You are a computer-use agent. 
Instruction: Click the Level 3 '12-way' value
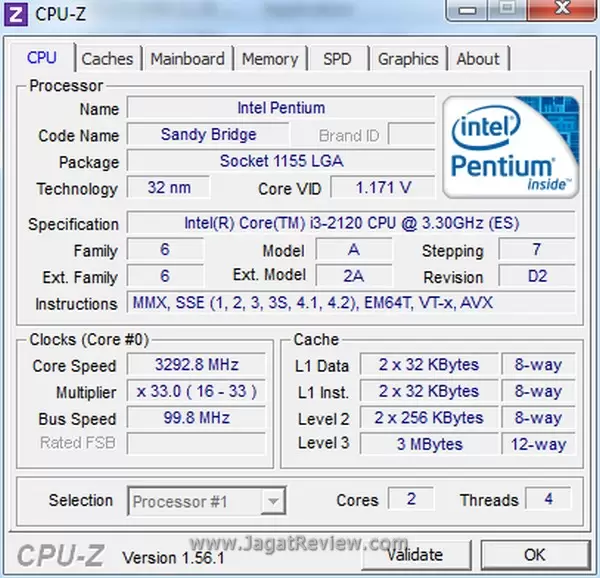(x=538, y=444)
